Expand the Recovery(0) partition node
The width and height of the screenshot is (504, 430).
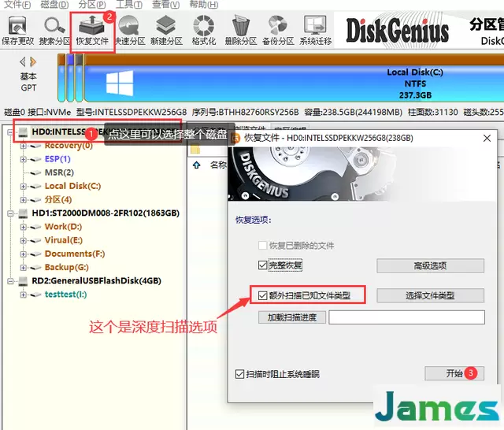(23, 146)
